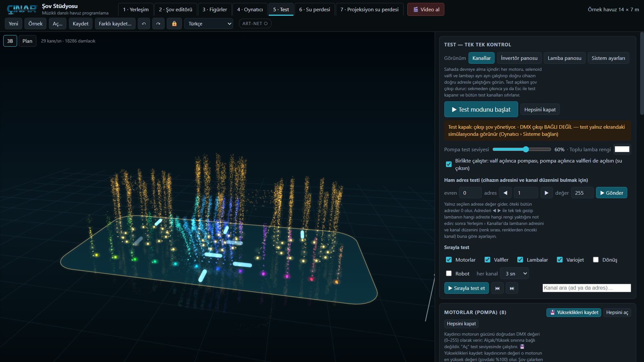Enable the Robot checkbox
The height and width of the screenshot is (362, 644).
coord(449,274)
